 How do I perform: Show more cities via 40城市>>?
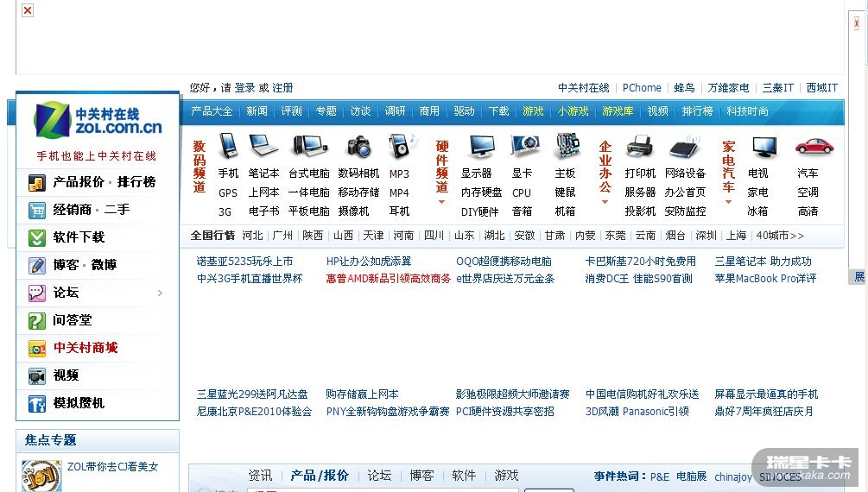tap(780, 236)
